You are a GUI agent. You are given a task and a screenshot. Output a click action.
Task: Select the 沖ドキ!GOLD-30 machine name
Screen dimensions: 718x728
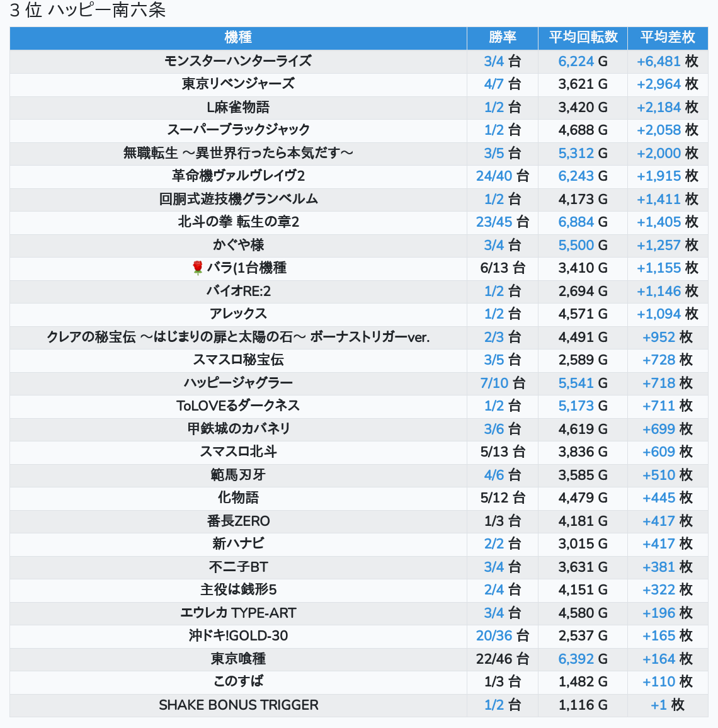pos(238,635)
